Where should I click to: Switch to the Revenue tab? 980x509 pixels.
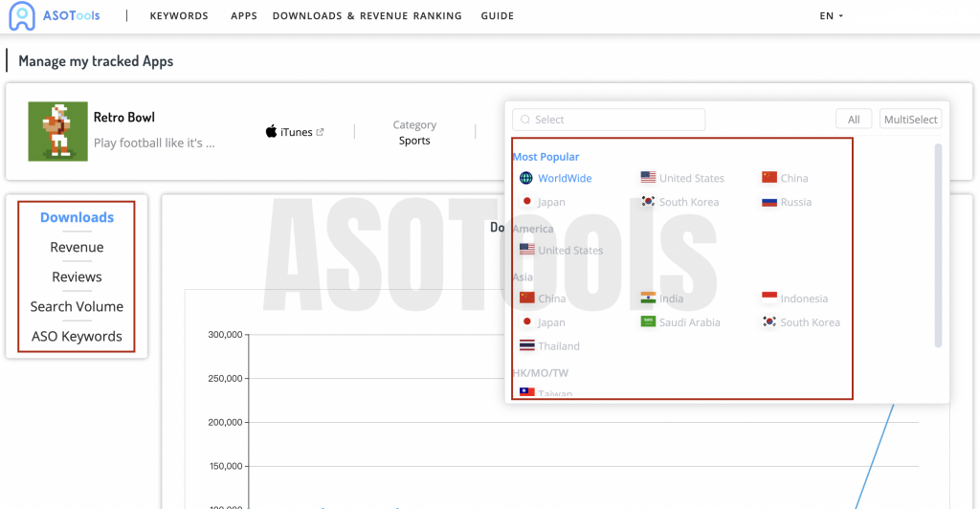[x=77, y=247]
